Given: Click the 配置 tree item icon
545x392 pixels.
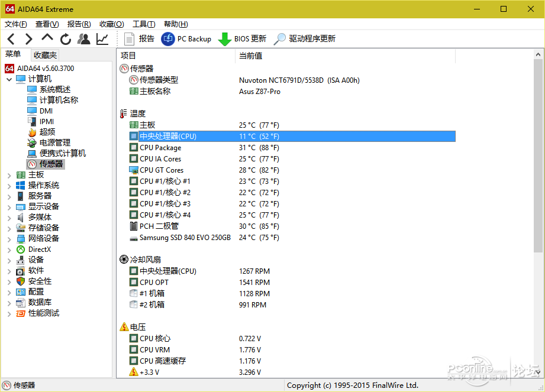Looking at the screenshot, I should (21, 292).
